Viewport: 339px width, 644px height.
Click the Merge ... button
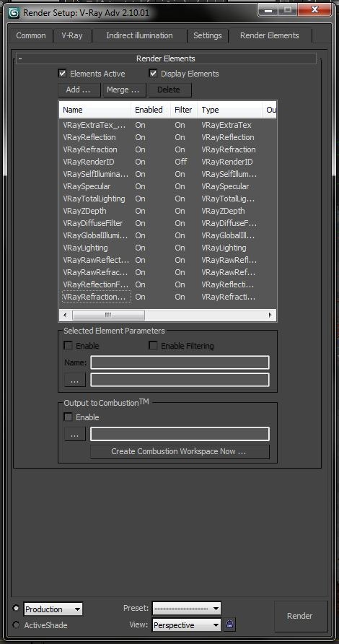(125, 90)
